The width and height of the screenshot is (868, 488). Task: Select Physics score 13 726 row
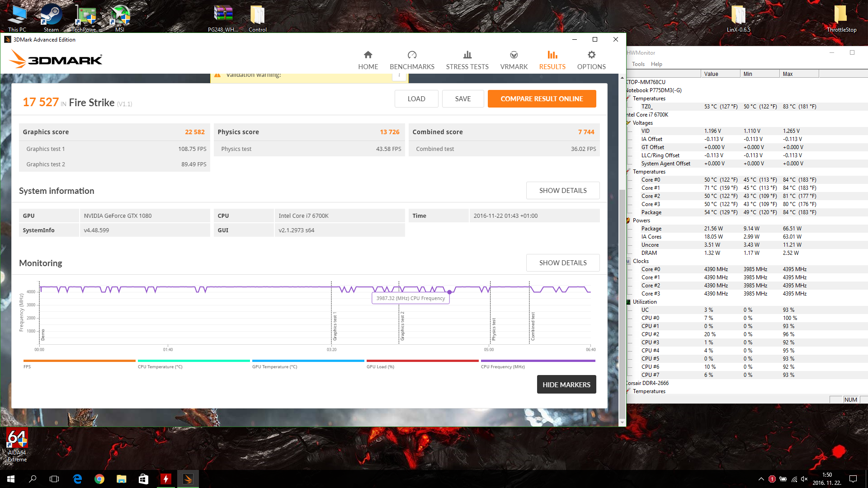tap(309, 132)
